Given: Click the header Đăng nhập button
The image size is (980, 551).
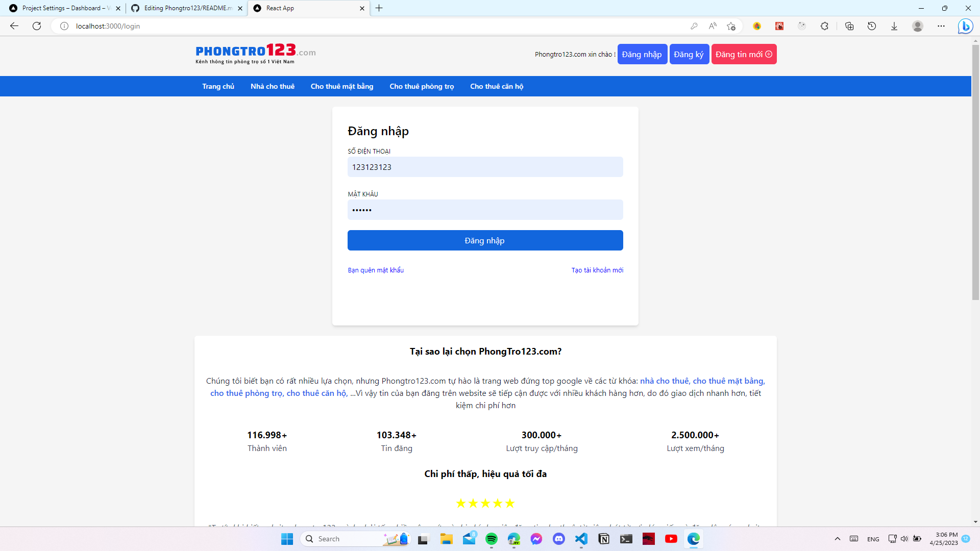Looking at the screenshot, I should [642, 54].
